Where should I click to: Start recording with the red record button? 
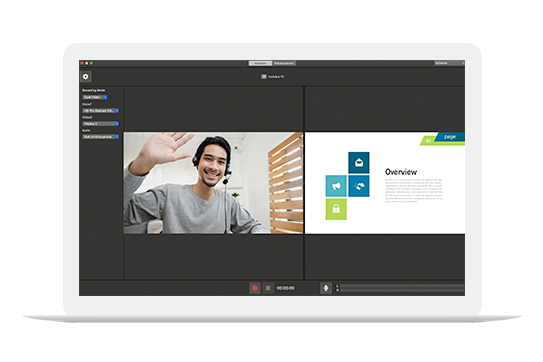pos(255,288)
